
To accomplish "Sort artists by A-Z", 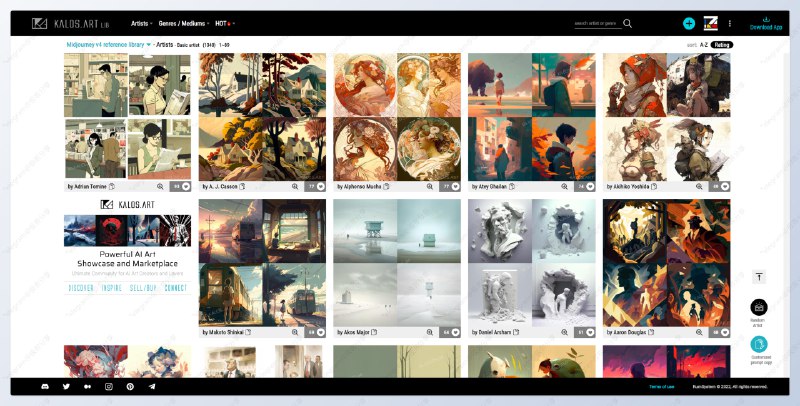I will pyautogui.click(x=703, y=45).
